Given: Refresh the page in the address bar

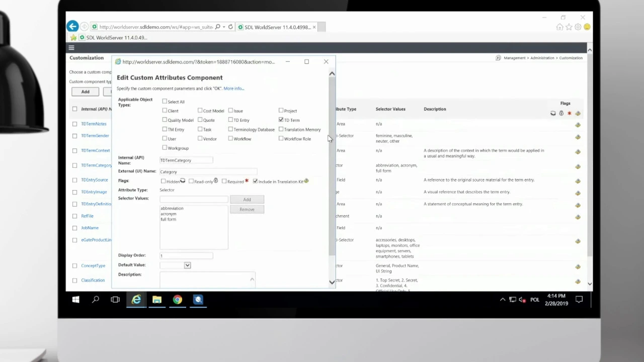Looking at the screenshot, I should [230, 27].
